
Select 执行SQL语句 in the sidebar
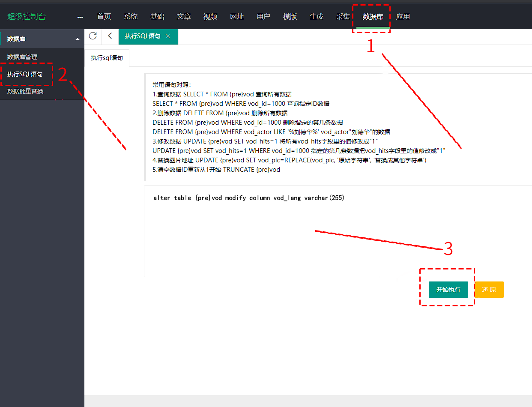click(x=25, y=74)
